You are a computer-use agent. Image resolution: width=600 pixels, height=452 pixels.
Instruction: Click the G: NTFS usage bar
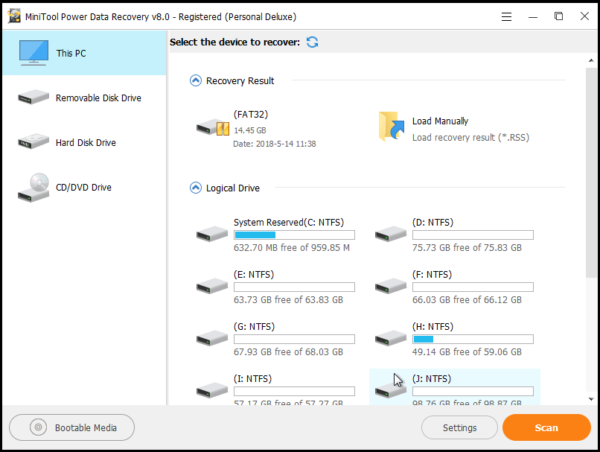[294, 339]
